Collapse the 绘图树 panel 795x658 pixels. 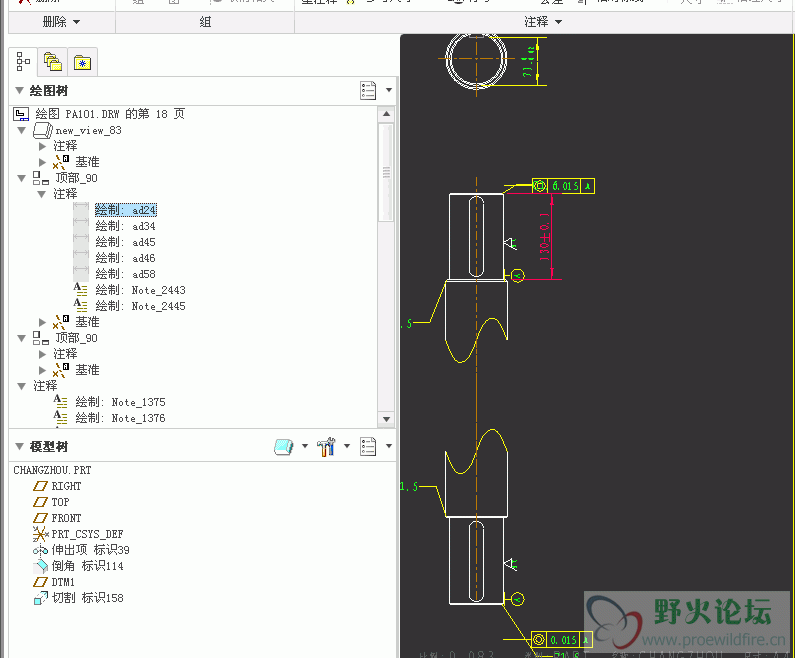(x=19, y=91)
